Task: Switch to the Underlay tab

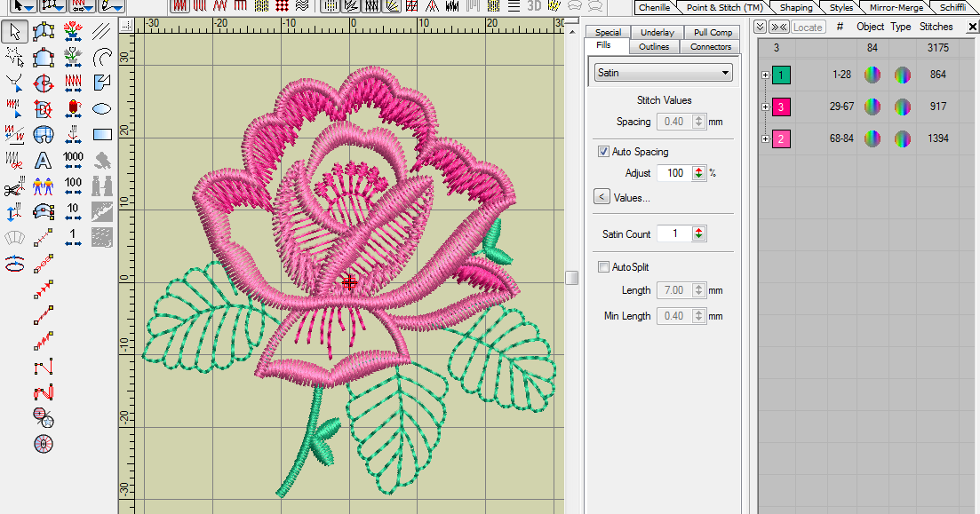Action: click(657, 33)
